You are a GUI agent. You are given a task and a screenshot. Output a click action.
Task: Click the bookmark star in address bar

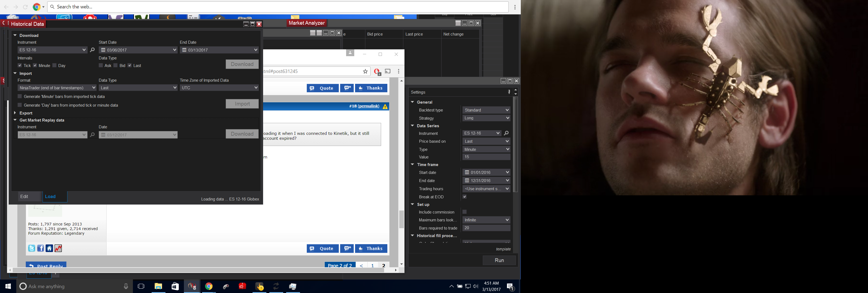coord(365,71)
